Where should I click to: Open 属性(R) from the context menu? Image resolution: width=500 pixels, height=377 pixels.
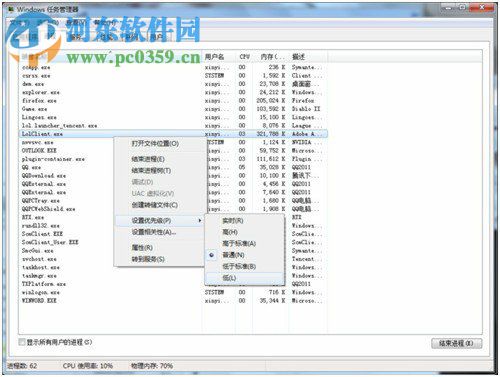coord(142,247)
